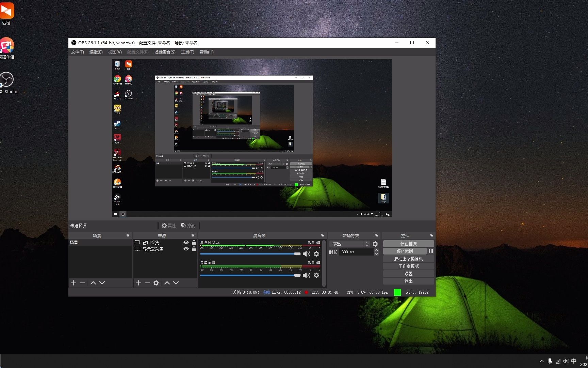The height and width of the screenshot is (368, 588).
Task: Open the 视图(V) menu
Action: 115,52
